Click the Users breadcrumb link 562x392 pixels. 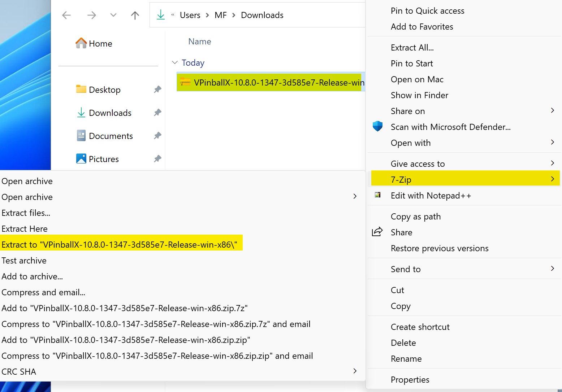(x=190, y=15)
